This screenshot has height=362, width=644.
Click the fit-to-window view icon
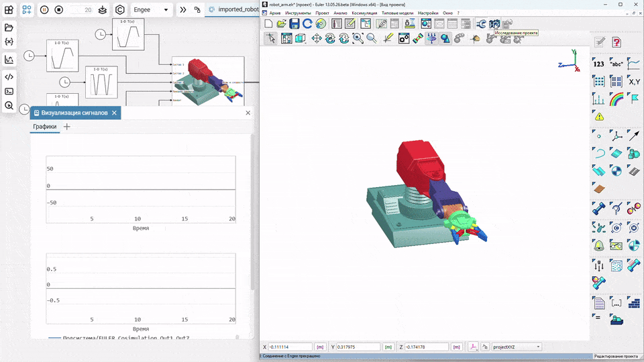286,38
